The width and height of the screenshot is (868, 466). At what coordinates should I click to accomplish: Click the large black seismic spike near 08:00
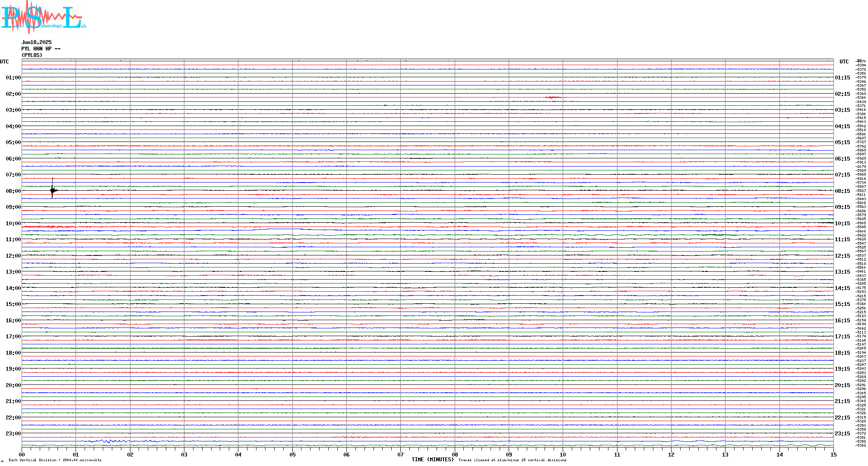(53, 189)
